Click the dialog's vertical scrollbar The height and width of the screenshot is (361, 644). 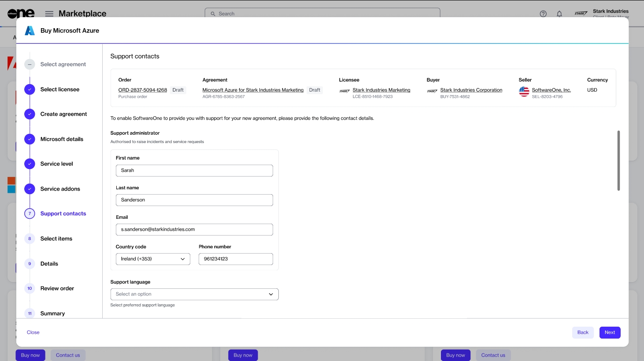tap(618, 161)
